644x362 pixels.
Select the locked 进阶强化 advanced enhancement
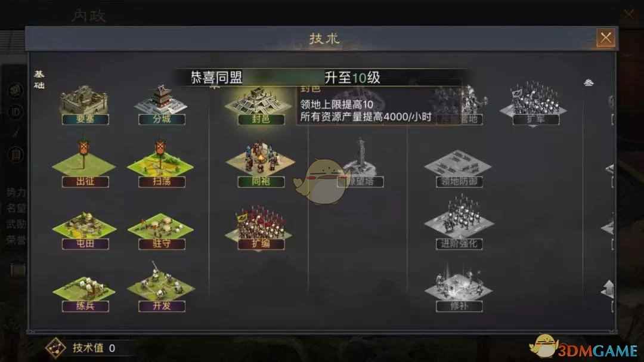point(459,222)
